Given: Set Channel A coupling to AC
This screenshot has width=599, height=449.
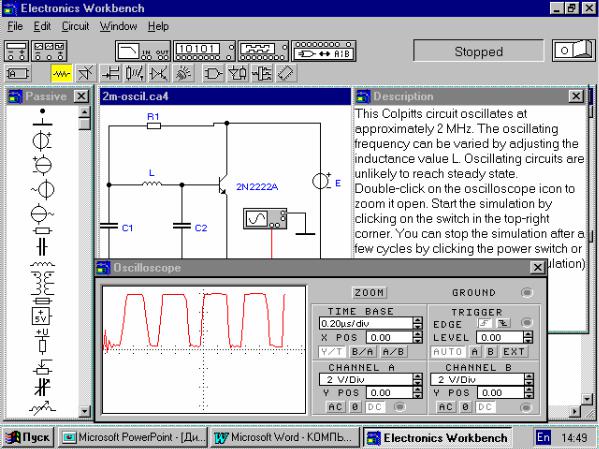Looking at the screenshot, I should [x=335, y=407].
